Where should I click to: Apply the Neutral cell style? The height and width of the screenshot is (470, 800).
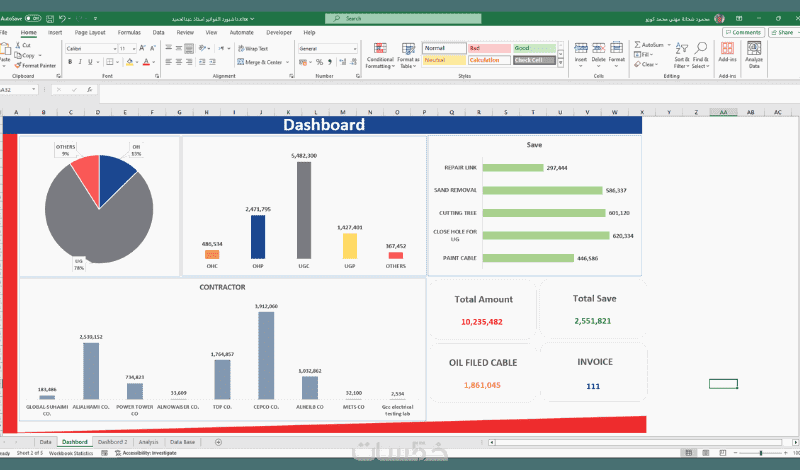coord(444,60)
